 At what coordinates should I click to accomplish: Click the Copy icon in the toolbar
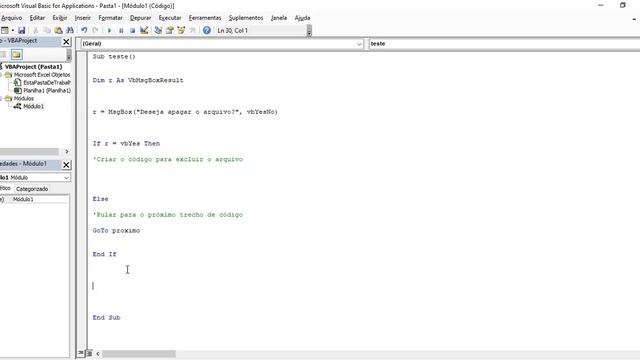tap(47, 31)
